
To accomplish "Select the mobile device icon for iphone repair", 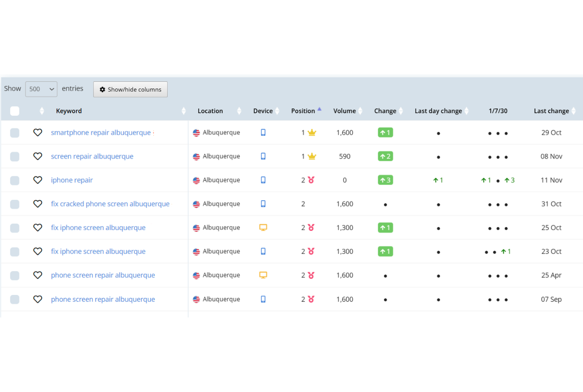I will pyautogui.click(x=263, y=180).
